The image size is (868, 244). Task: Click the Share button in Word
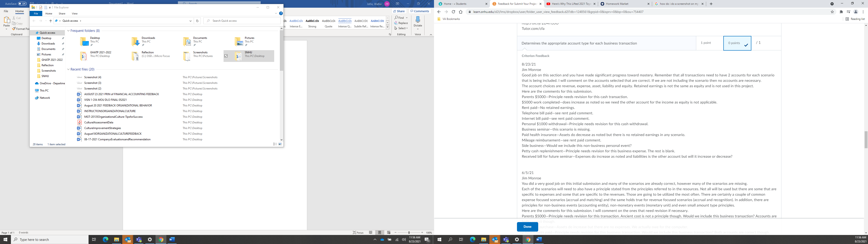click(x=399, y=11)
